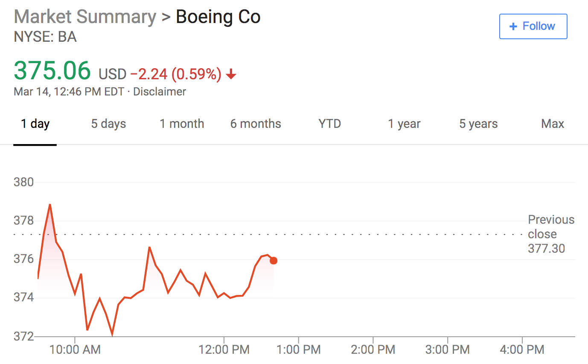Screen dimensions: 588x364
Task: Click the NYSE: BA ticker text
Action: (45, 37)
